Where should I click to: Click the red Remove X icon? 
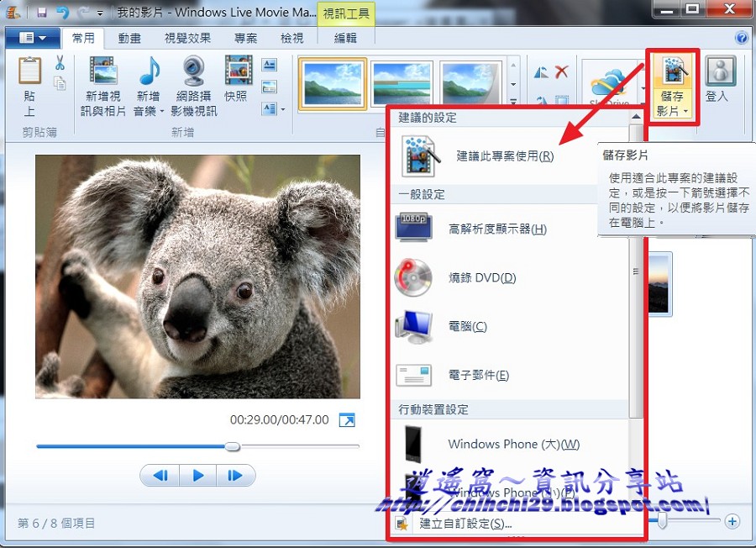point(562,72)
